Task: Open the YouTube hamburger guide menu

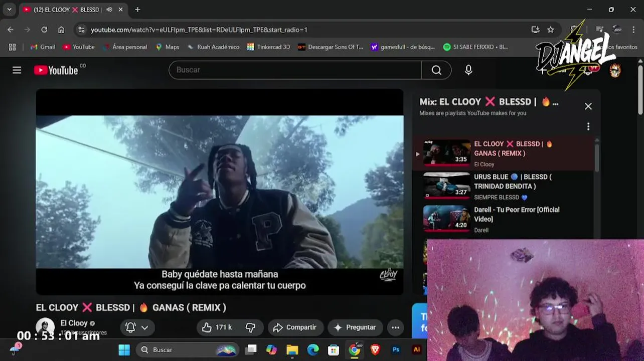Action: pos(17,70)
